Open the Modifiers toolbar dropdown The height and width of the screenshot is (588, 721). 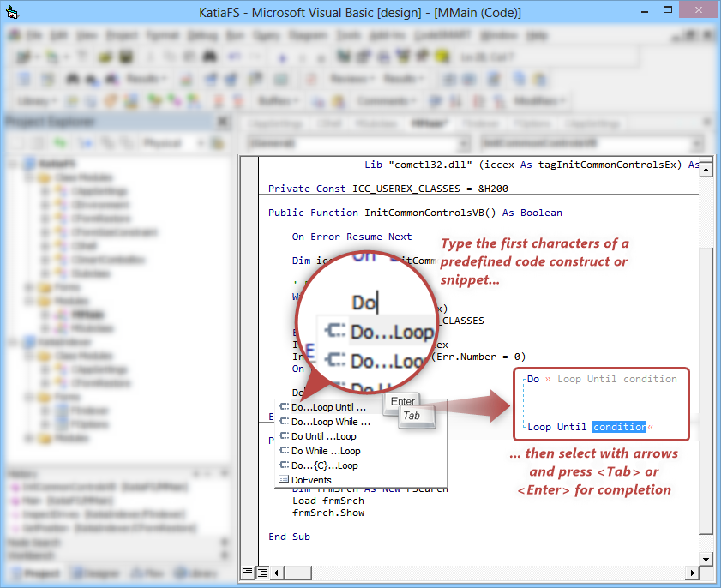pyautogui.click(x=539, y=100)
